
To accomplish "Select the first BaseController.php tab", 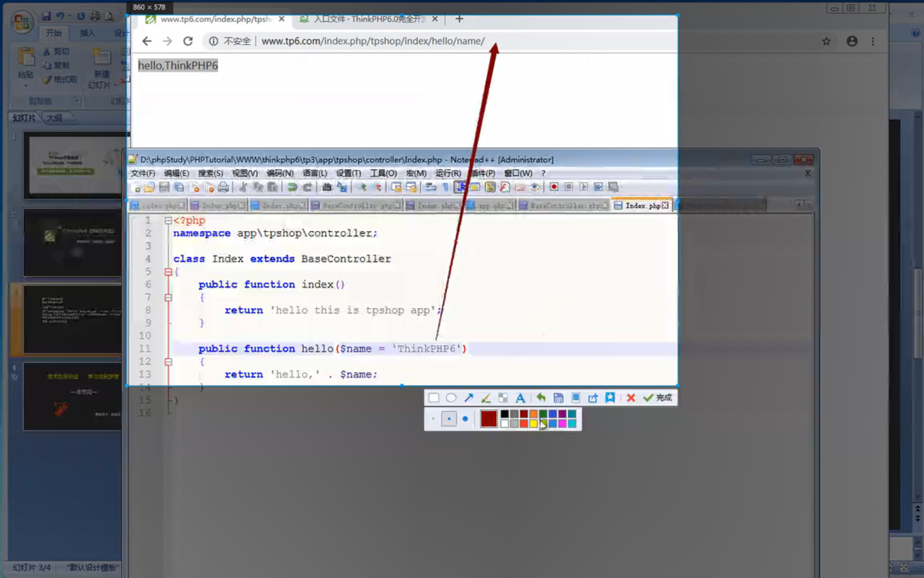I will 356,205.
